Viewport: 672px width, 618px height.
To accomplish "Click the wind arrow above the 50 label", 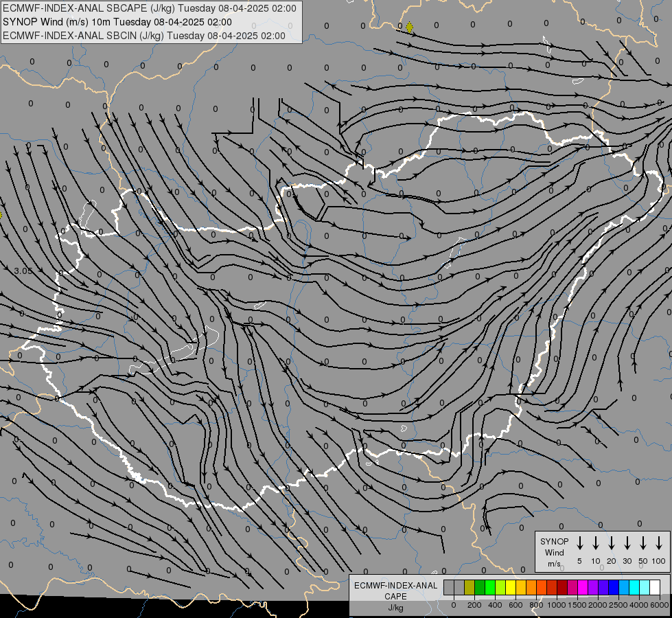I will [x=643, y=543].
